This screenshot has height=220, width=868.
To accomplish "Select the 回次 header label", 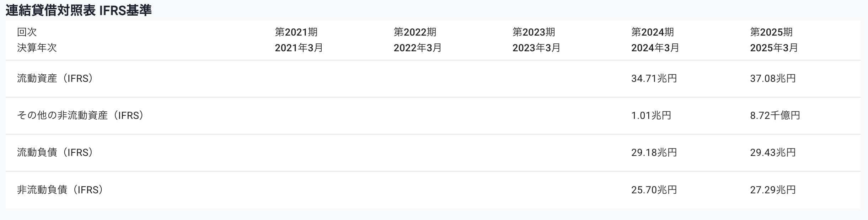I will [27, 32].
